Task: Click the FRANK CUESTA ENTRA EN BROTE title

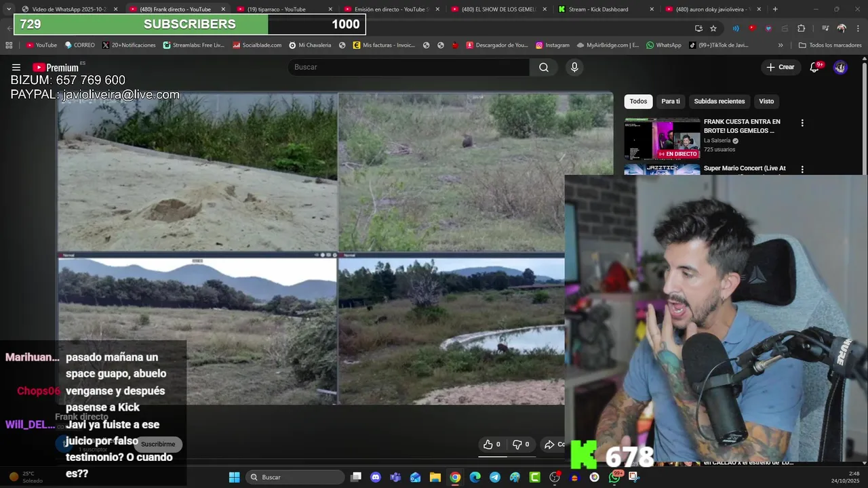Action: pyautogui.click(x=742, y=126)
